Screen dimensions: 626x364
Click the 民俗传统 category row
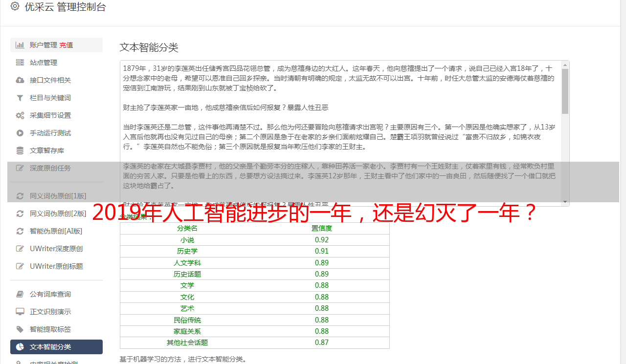click(255, 320)
